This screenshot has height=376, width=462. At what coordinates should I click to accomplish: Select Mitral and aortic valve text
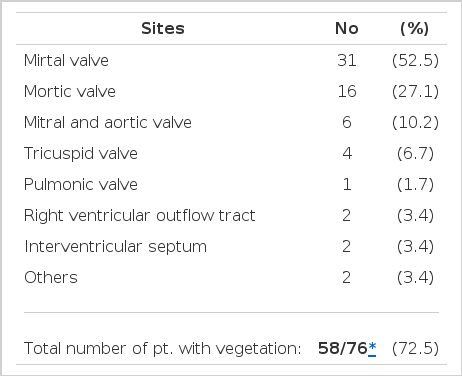pos(108,122)
